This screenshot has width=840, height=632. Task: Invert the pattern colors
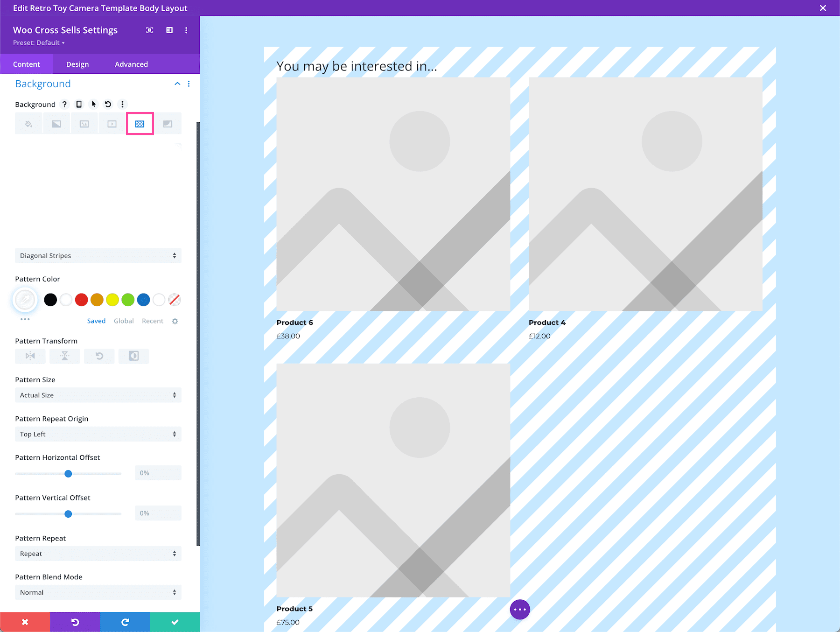[133, 356]
